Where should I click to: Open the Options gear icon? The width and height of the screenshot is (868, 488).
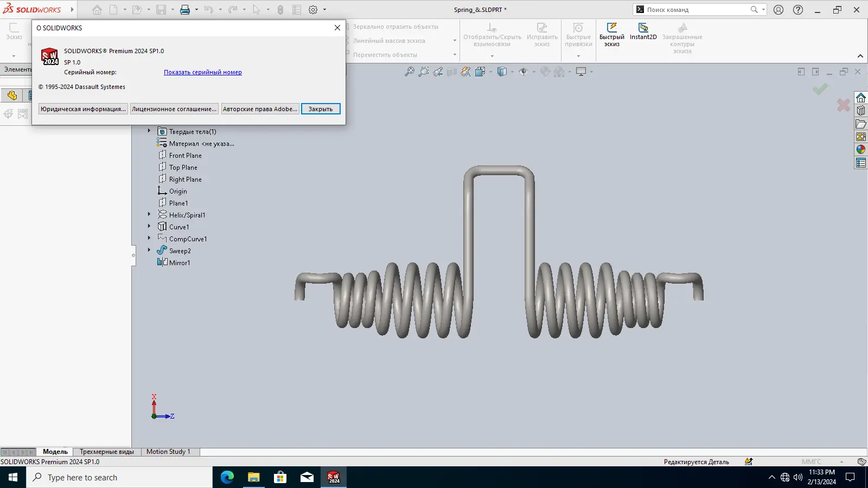pos(313,10)
